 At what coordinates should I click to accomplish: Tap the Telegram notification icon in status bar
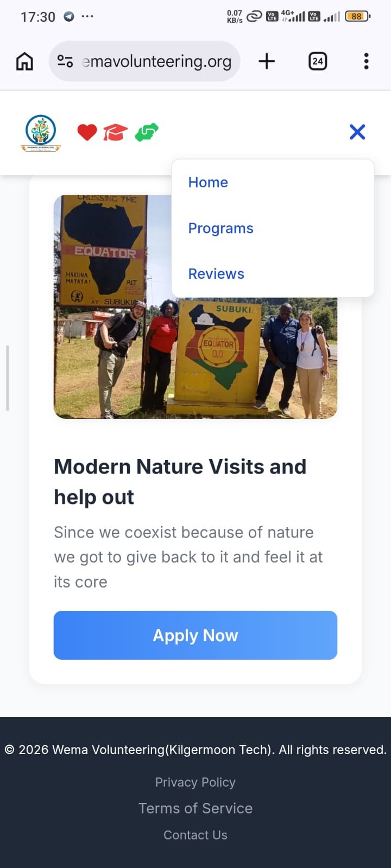coord(69,16)
